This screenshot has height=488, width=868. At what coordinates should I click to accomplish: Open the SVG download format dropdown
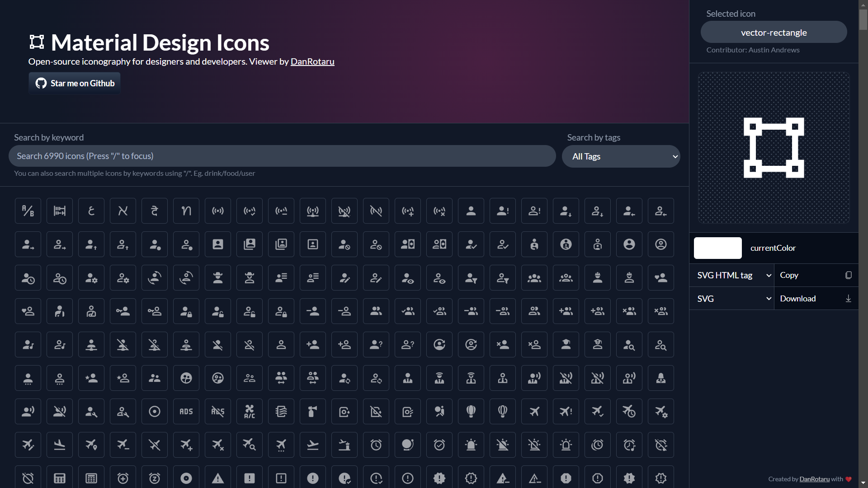731,299
